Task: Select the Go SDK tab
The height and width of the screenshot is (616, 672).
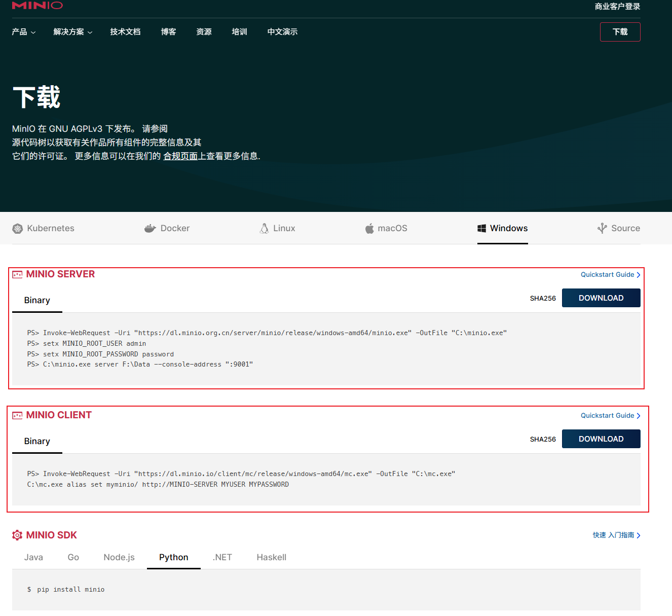Action: pyautogui.click(x=73, y=558)
